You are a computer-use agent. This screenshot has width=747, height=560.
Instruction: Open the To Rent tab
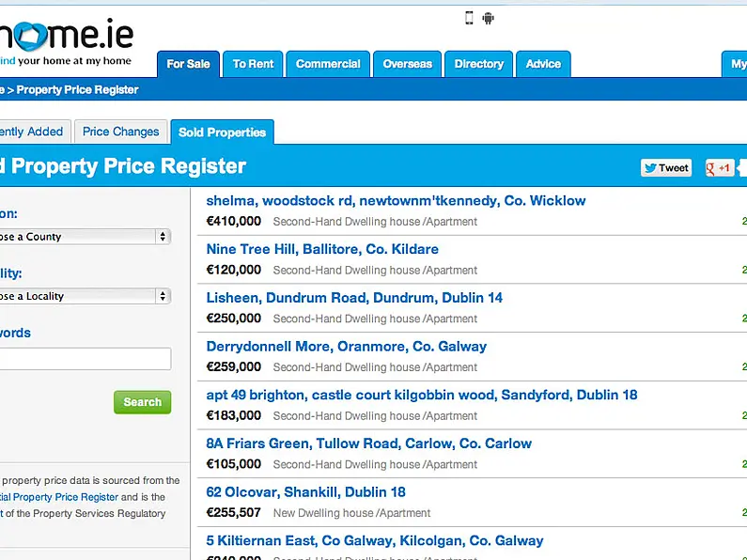coord(253,64)
